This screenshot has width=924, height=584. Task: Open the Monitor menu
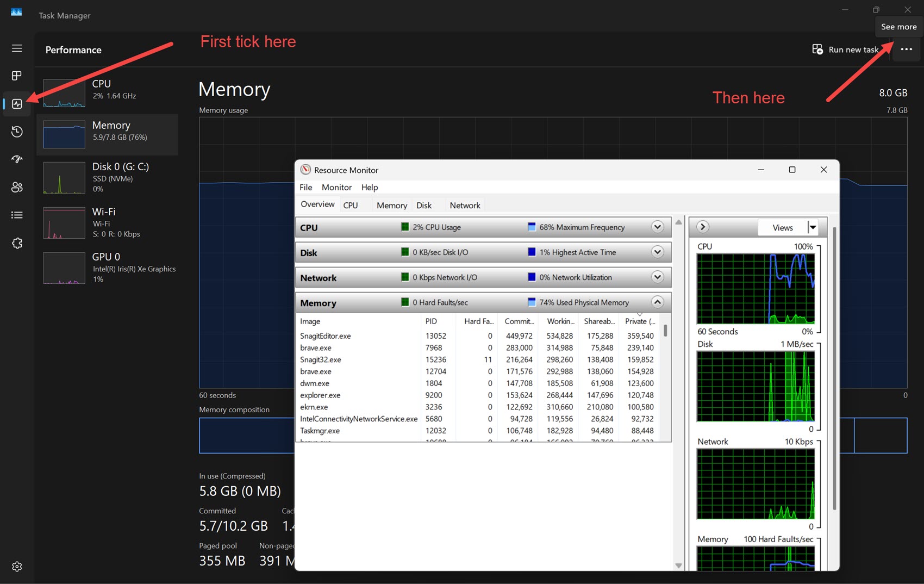336,187
